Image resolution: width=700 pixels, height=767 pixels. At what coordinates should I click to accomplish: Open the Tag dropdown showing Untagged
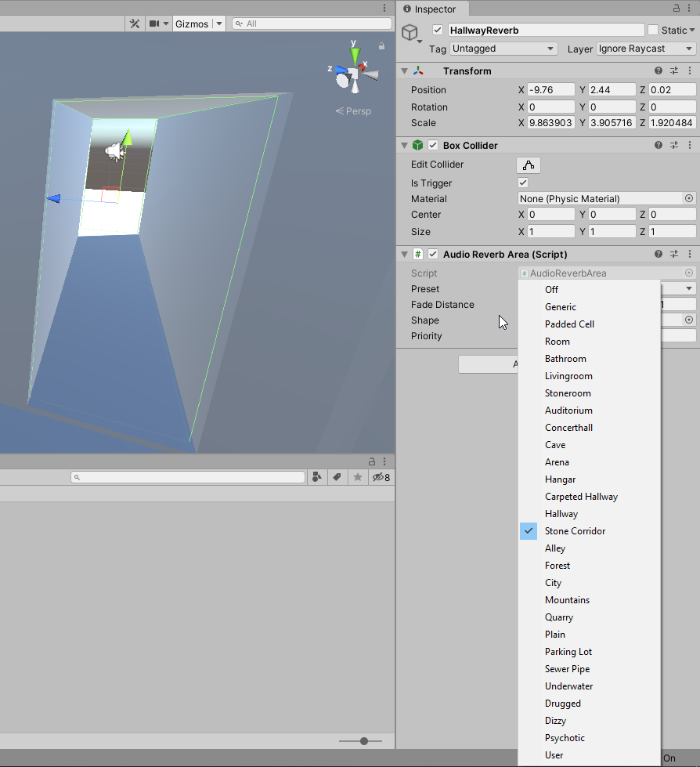pyautogui.click(x=503, y=49)
